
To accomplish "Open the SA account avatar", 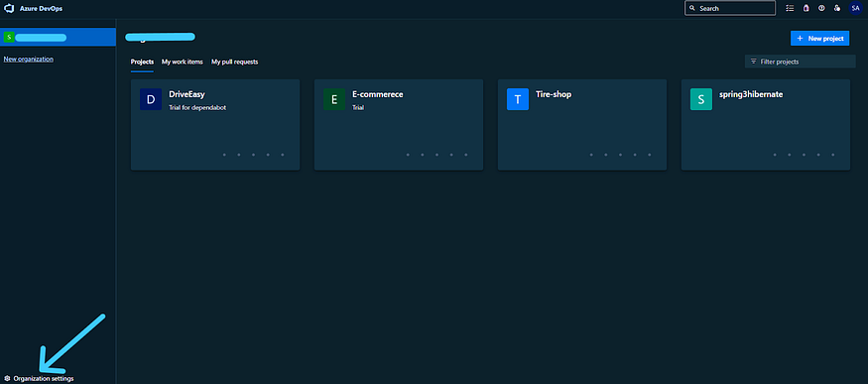I will (x=855, y=8).
